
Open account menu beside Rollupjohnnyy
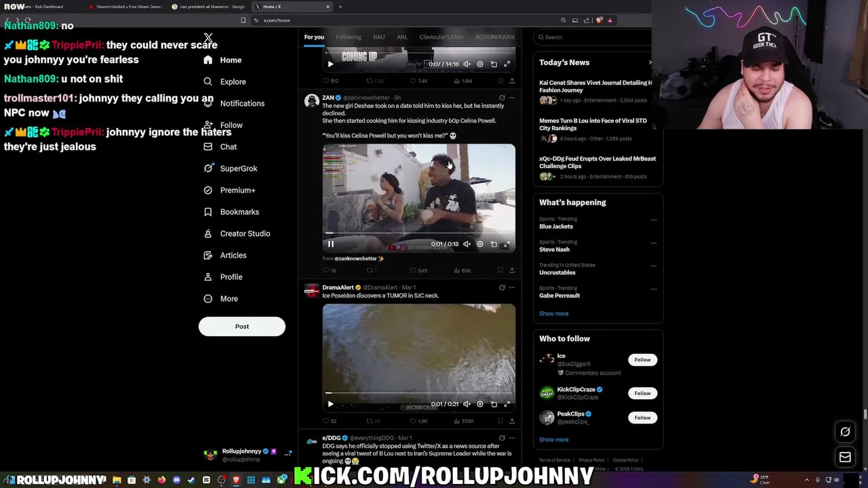coord(288,453)
